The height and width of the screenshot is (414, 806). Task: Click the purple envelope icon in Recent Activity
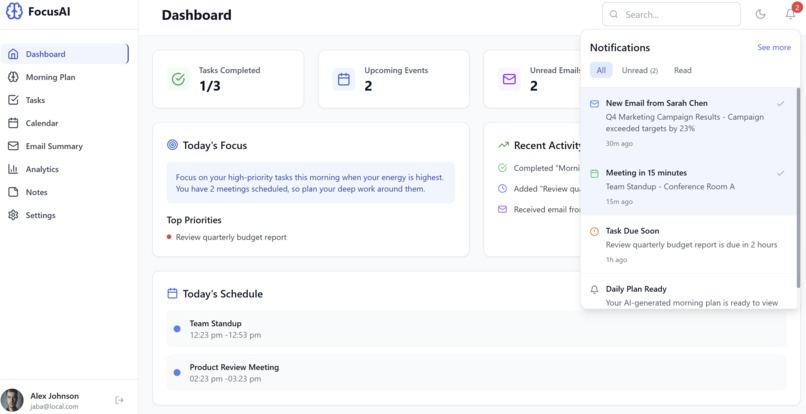(x=502, y=209)
